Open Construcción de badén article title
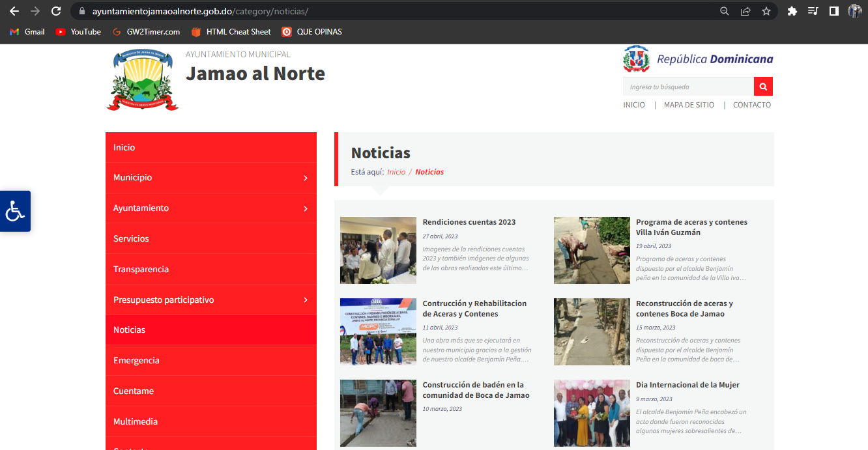 click(x=476, y=390)
